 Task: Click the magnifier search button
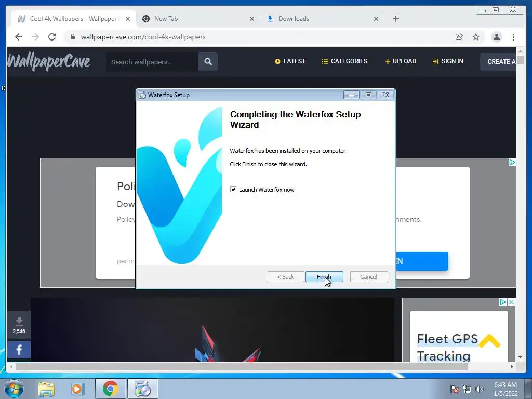pos(208,62)
